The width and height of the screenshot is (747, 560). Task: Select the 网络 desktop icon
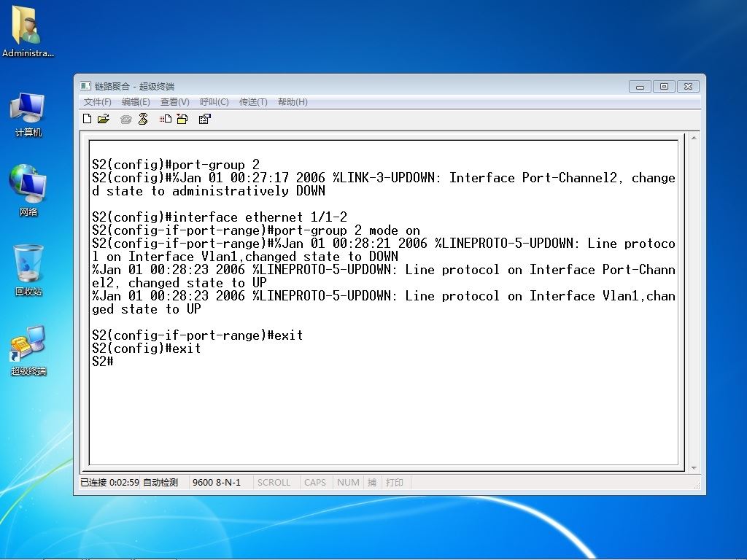click(28, 190)
